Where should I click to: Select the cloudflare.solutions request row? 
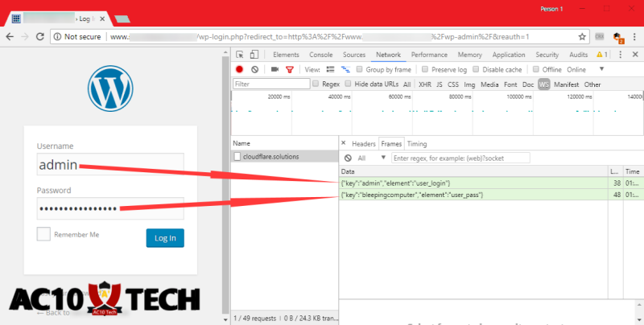click(284, 156)
